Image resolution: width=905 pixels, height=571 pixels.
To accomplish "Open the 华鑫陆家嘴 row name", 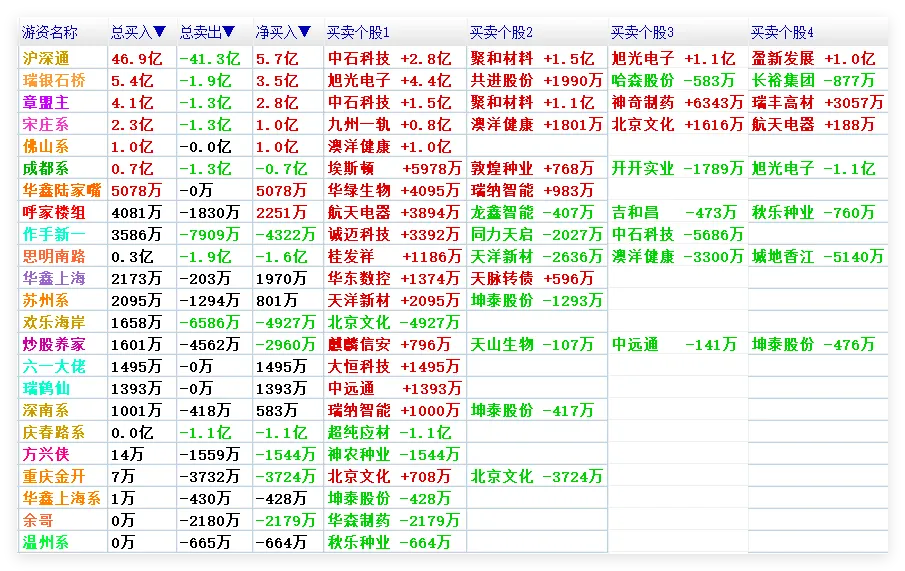I will (62, 190).
